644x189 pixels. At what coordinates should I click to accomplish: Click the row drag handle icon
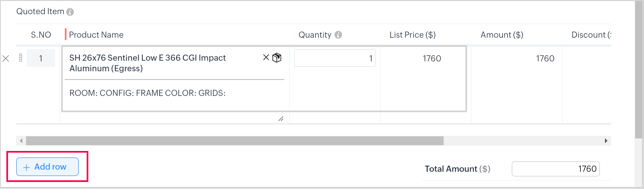[x=21, y=58]
